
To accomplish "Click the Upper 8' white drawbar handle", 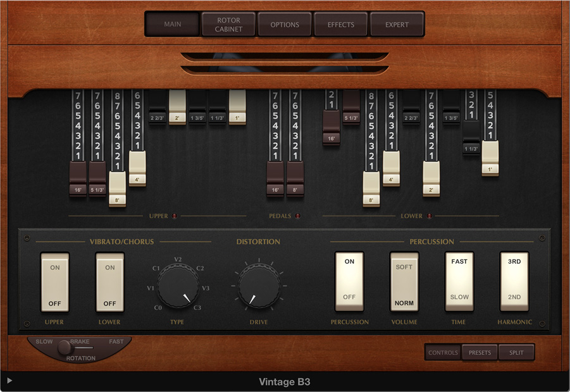I will point(117,187).
